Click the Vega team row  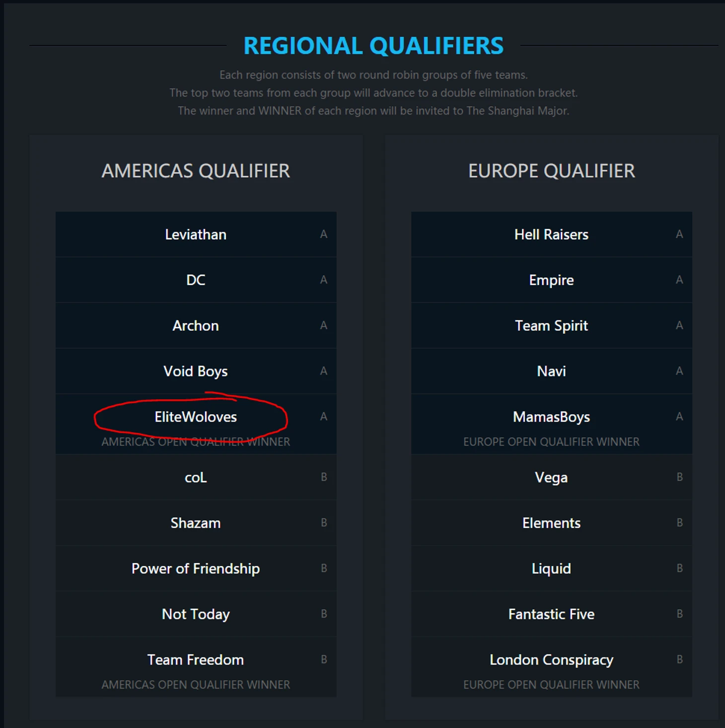[x=551, y=478]
